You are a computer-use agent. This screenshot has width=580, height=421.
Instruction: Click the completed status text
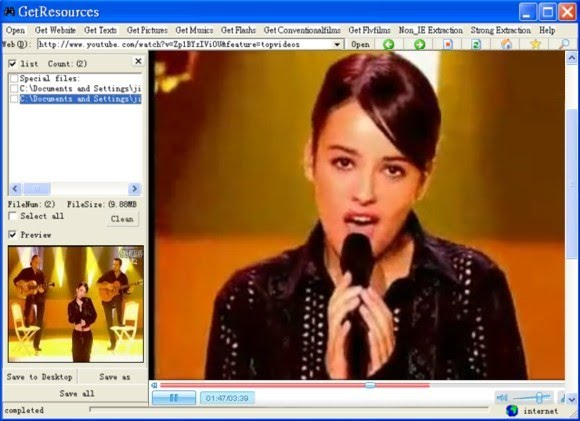pyautogui.click(x=24, y=410)
